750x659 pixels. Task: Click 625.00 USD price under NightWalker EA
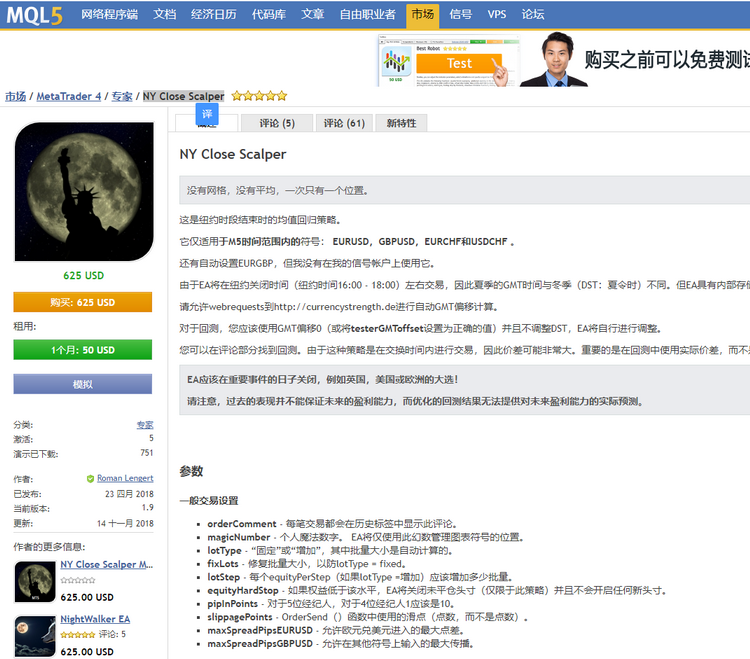click(x=87, y=651)
